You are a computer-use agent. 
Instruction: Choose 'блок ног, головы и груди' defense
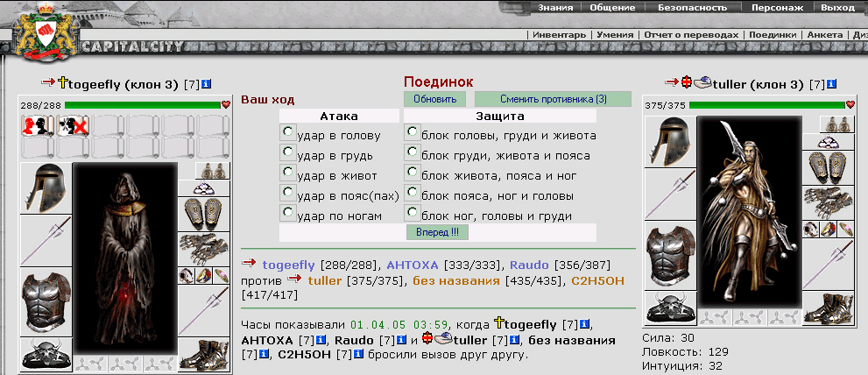(412, 212)
